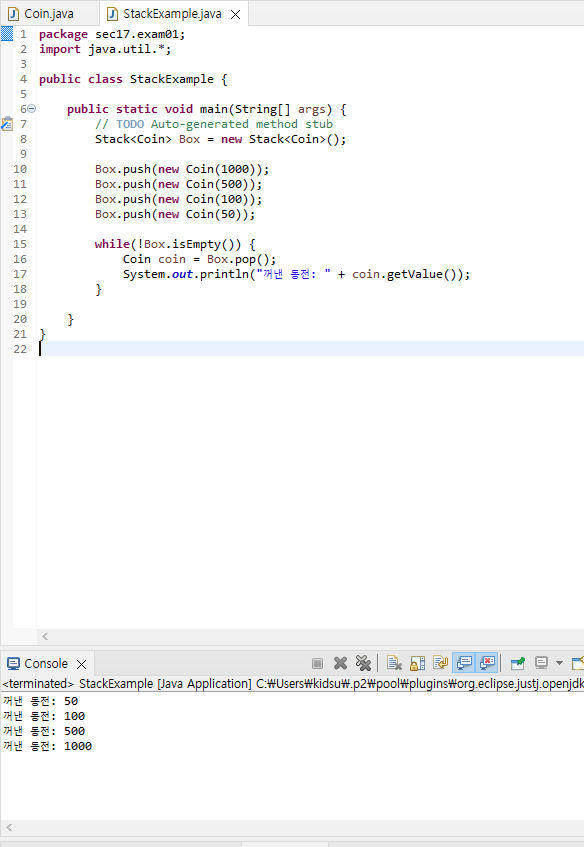Pin the Console view
This screenshot has width=584, height=847.
click(x=518, y=663)
